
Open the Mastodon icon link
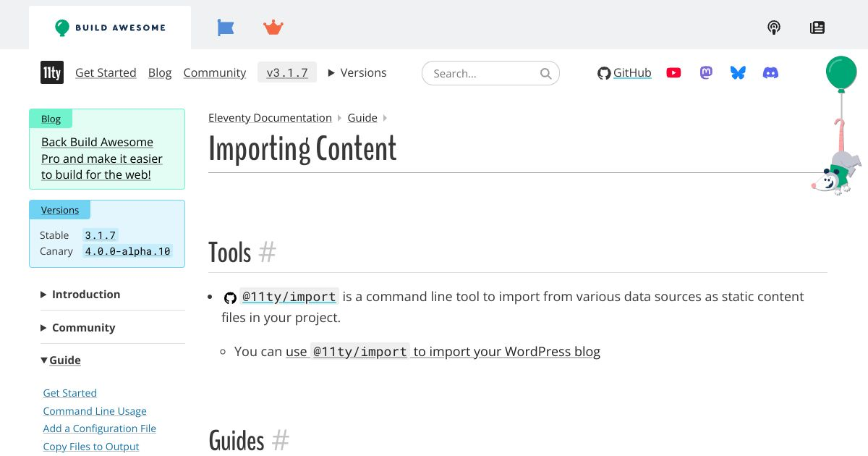(x=706, y=72)
